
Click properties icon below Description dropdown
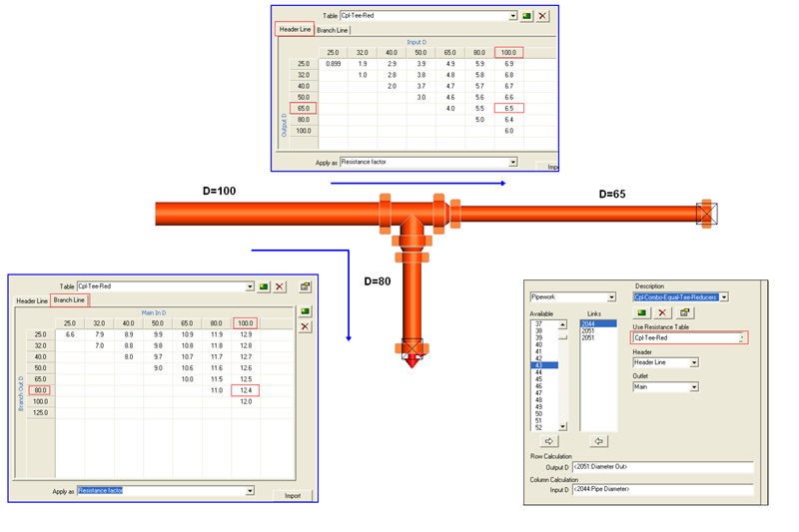point(684,312)
